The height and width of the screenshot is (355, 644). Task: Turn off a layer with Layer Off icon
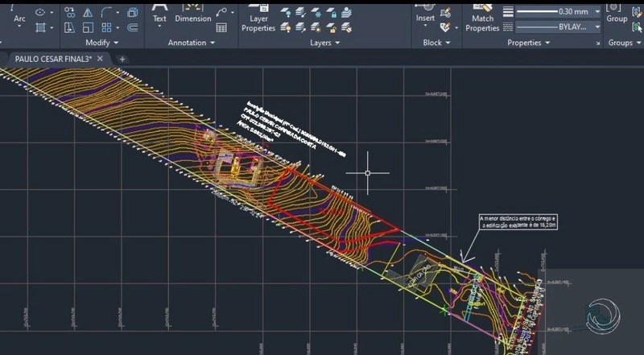286,13
